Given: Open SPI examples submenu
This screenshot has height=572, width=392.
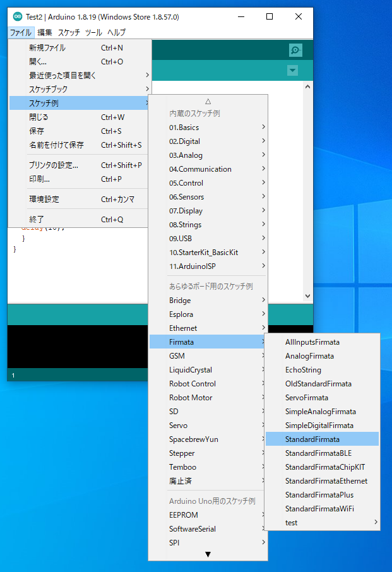Looking at the screenshot, I should pos(208,542).
